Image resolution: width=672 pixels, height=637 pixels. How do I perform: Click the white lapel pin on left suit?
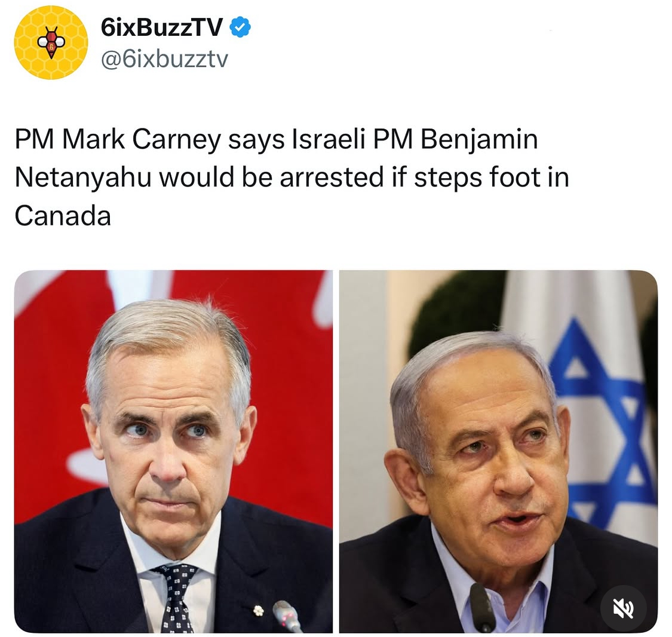point(258,610)
